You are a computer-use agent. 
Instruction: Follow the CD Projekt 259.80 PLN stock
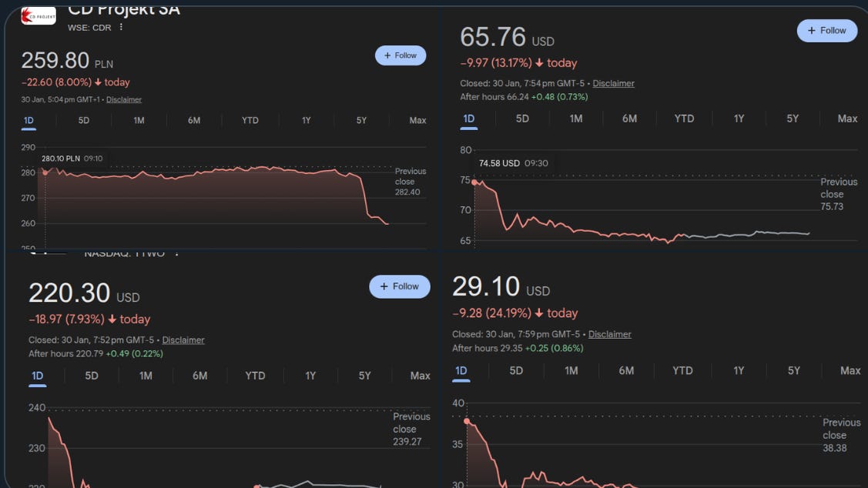pos(400,55)
